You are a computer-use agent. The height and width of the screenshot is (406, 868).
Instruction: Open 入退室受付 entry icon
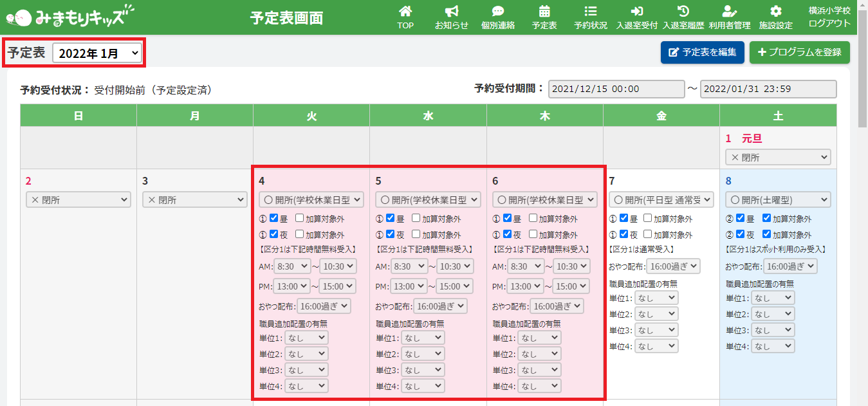[x=636, y=12]
